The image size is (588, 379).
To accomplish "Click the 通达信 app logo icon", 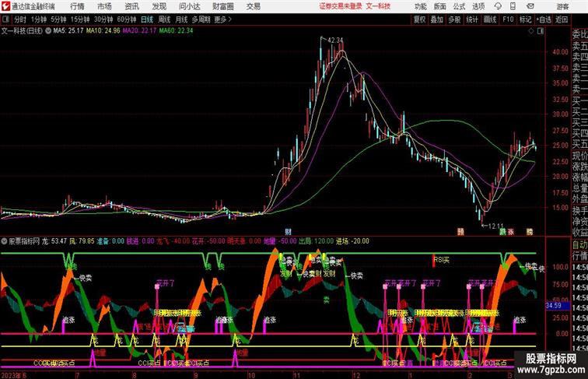I will pos(5,6).
